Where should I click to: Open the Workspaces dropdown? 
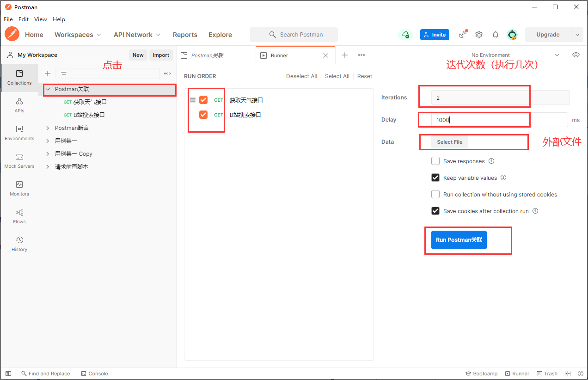(x=78, y=35)
